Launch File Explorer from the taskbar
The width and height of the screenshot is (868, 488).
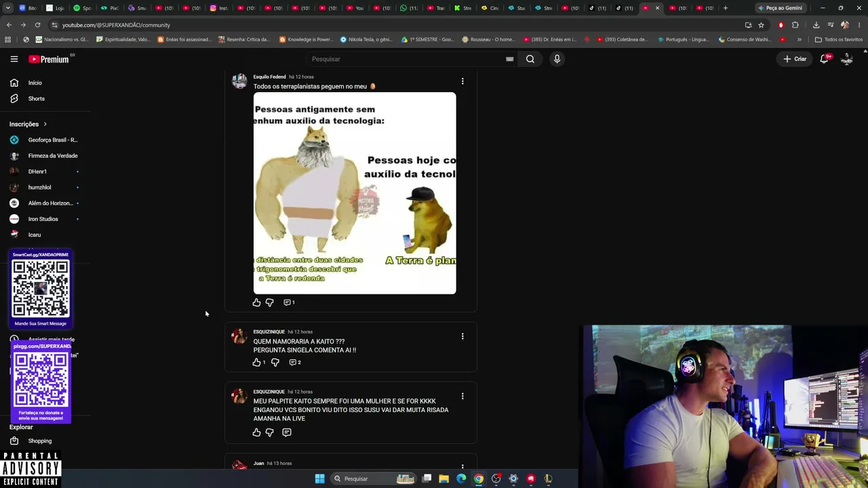tap(444, 479)
